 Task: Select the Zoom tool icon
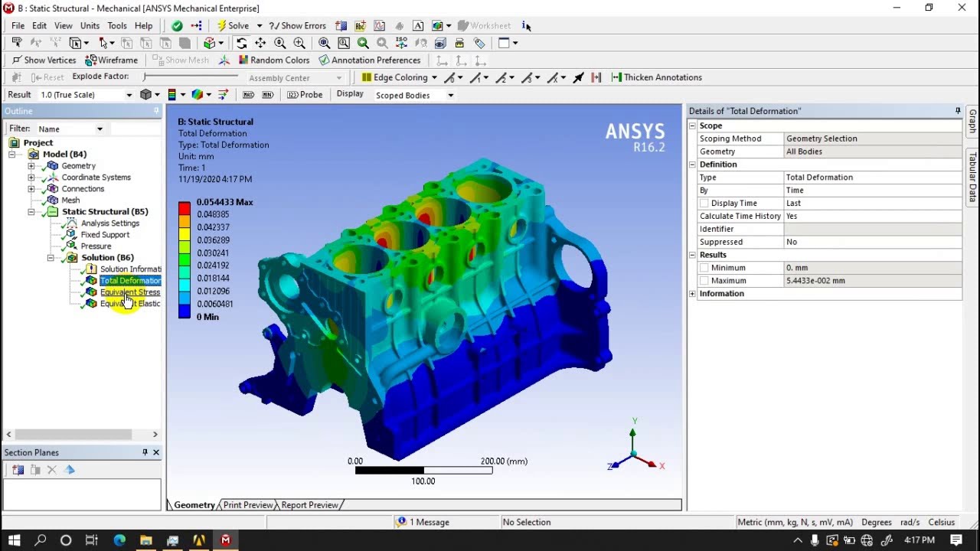pos(280,43)
